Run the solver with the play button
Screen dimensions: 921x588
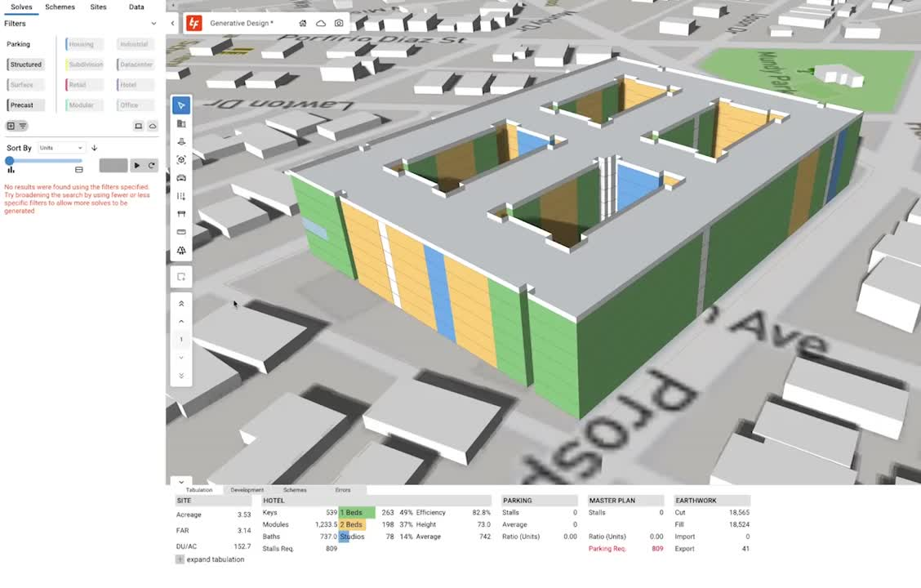pyautogui.click(x=137, y=166)
